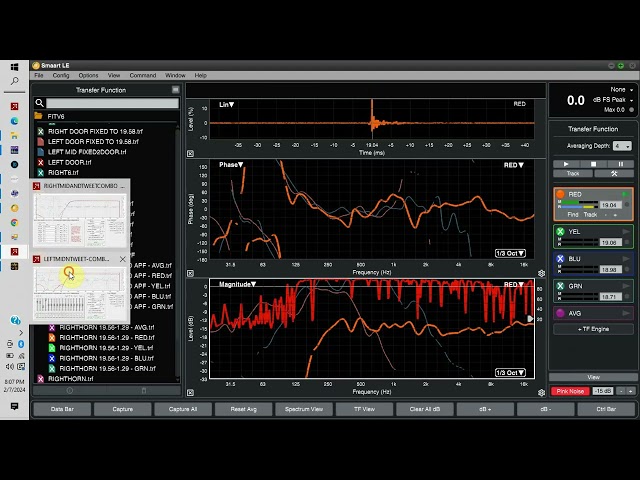
Task: Open the Transfer Function panel menu icon
Action: (x=176, y=90)
